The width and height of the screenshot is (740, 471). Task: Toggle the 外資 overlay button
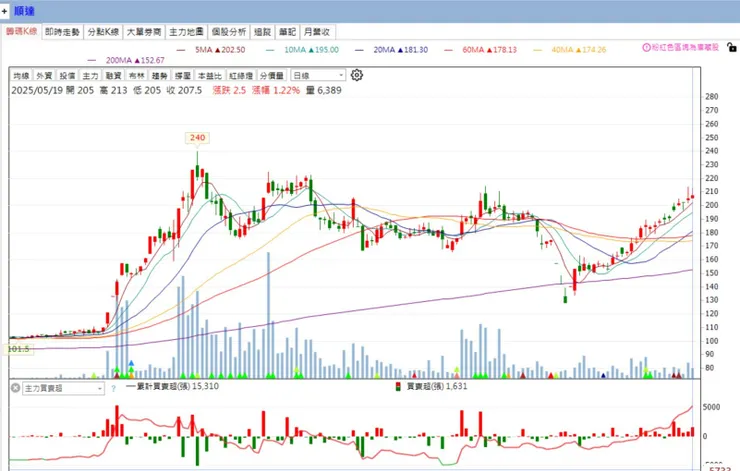tap(44, 76)
